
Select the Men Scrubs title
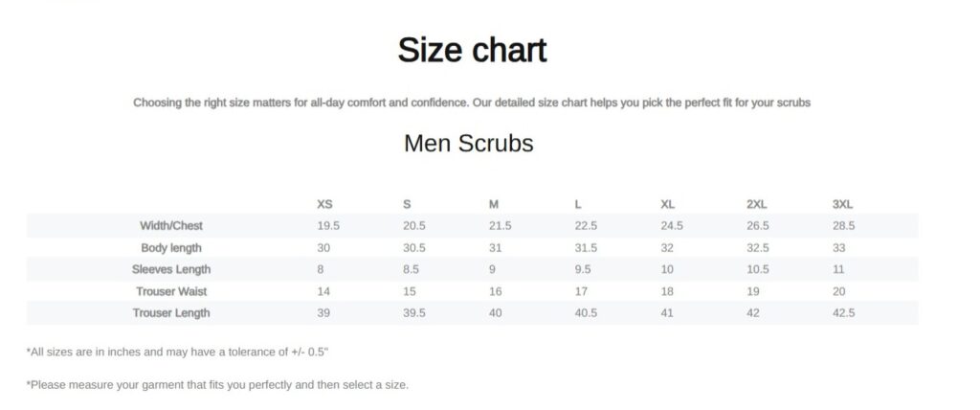468,144
